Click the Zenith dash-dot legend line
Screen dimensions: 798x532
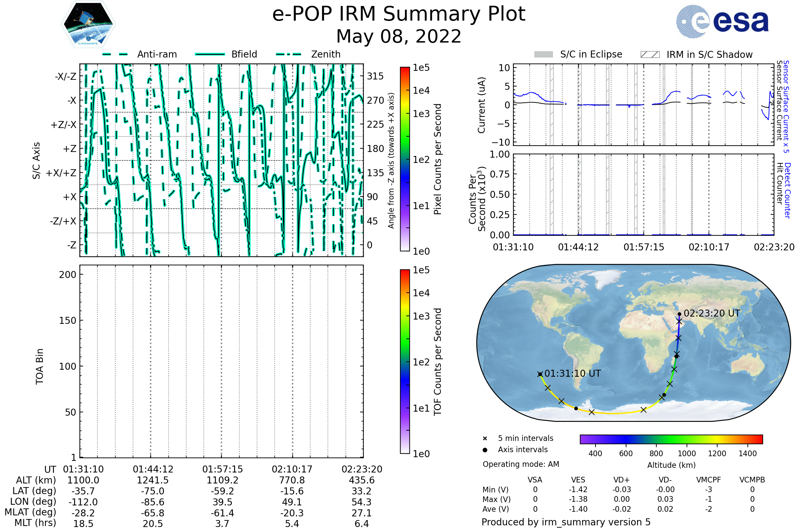pyautogui.click(x=288, y=54)
